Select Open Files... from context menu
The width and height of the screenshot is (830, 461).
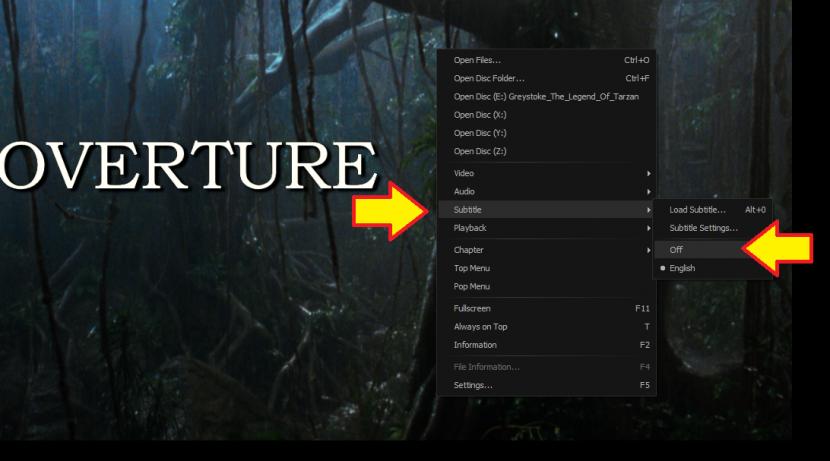[x=478, y=60]
